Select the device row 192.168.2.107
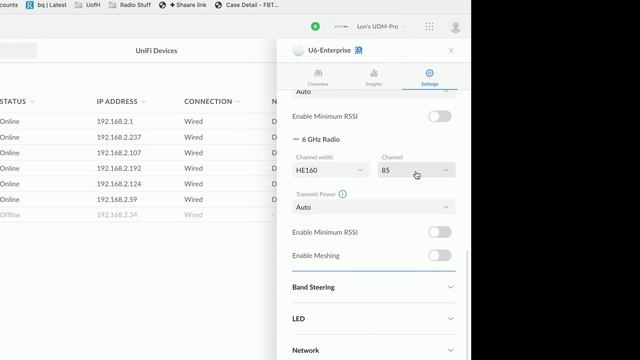This screenshot has height=360, width=640. point(138,153)
